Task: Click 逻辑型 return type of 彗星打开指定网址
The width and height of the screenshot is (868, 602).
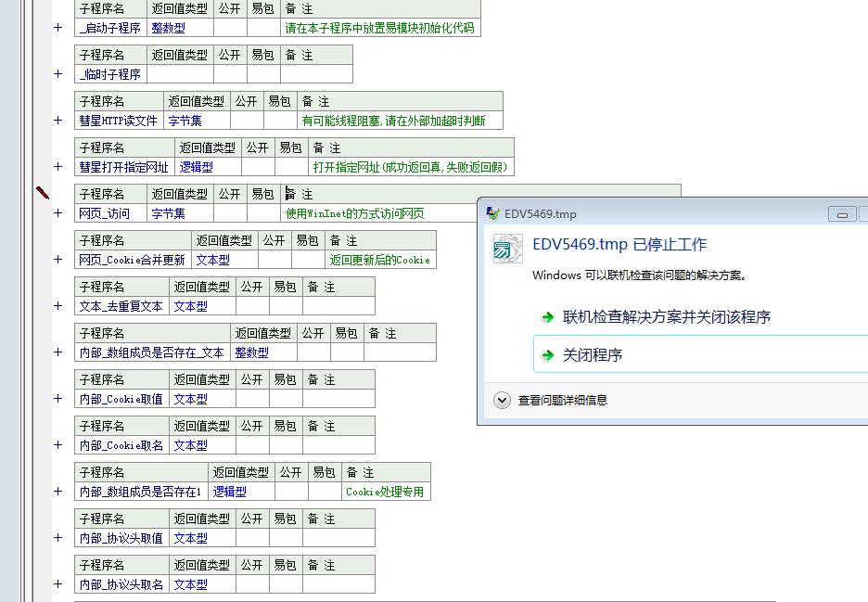Action: tap(196, 167)
